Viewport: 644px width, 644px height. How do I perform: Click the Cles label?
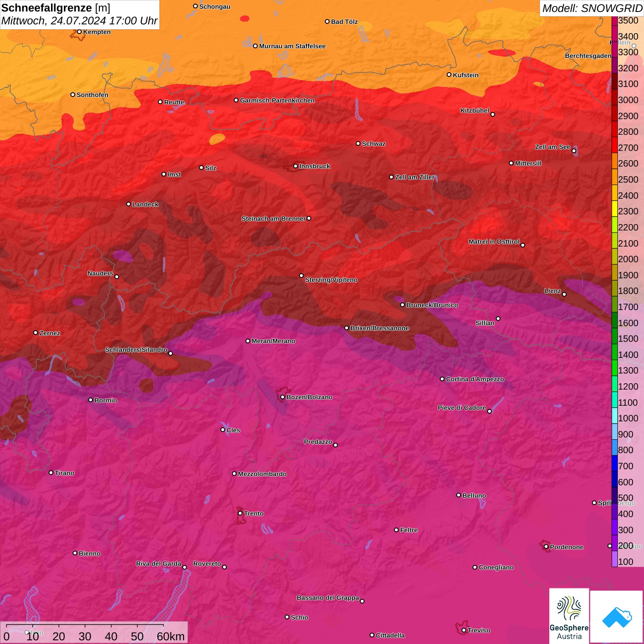(x=233, y=430)
